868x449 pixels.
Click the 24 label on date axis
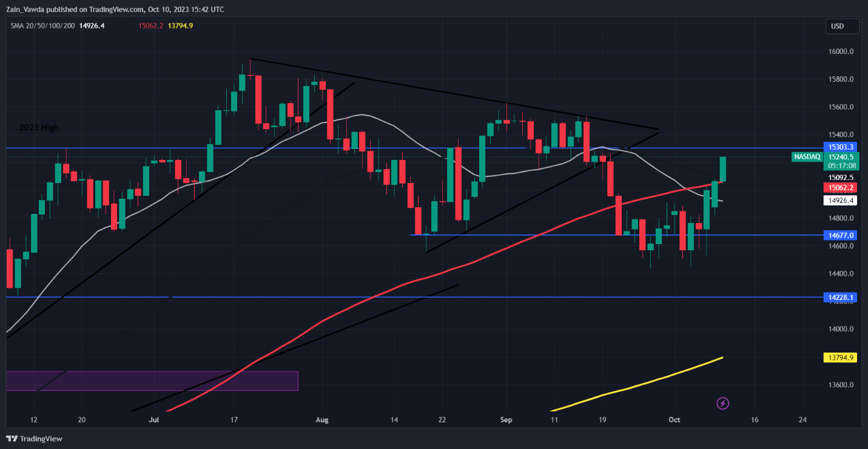tap(802, 419)
